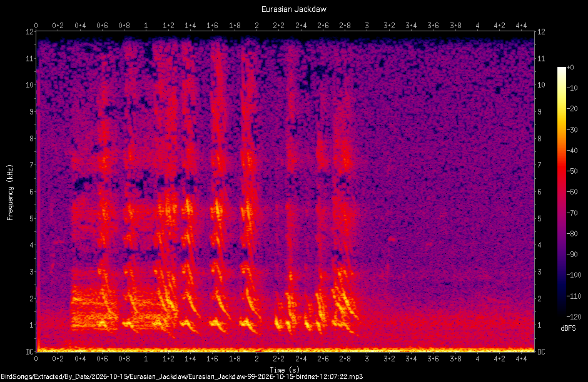Click the -50 value on the dBFS scale
The width and height of the screenshot is (588, 382).
572,171
